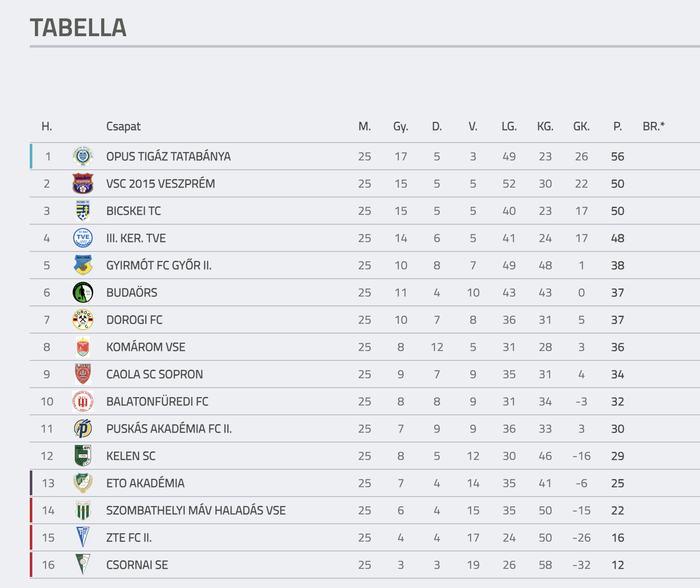Click the Puskás Akadémia FC II. logo

pyautogui.click(x=83, y=429)
